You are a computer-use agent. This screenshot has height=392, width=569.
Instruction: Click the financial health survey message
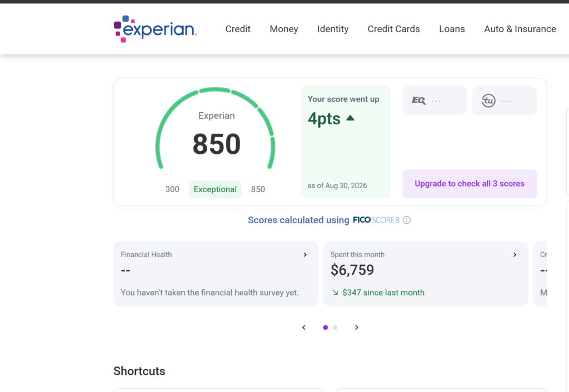click(x=209, y=293)
